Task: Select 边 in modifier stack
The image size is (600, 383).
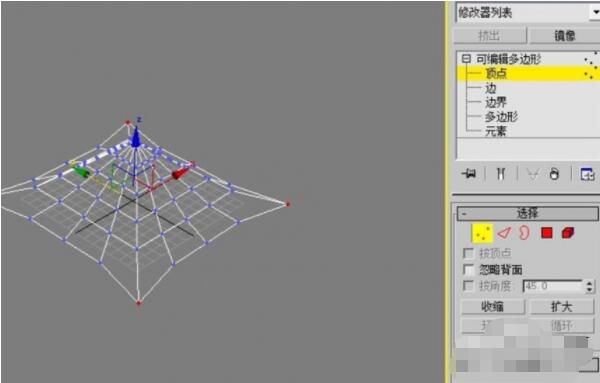Action: [x=491, y=88]
